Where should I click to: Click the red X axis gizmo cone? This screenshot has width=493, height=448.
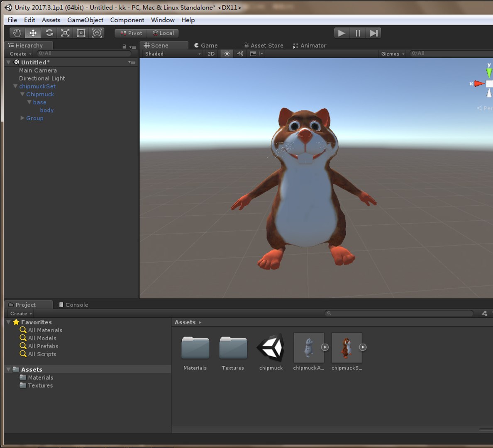(x=479, y=84)
